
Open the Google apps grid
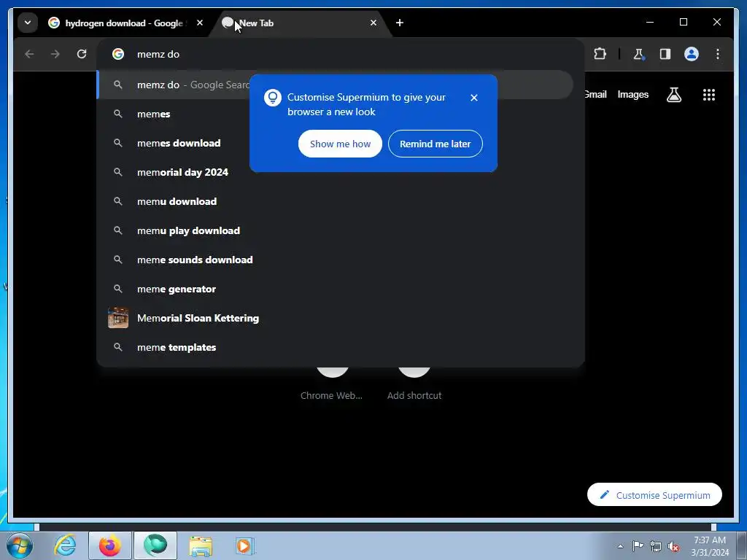[x=709, y=95]
